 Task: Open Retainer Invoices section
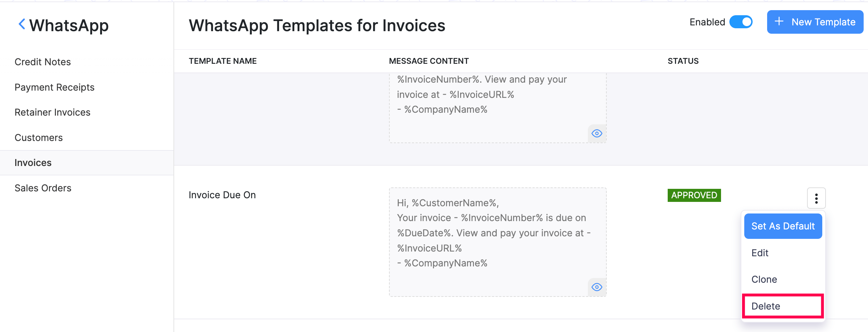[53, 112]
